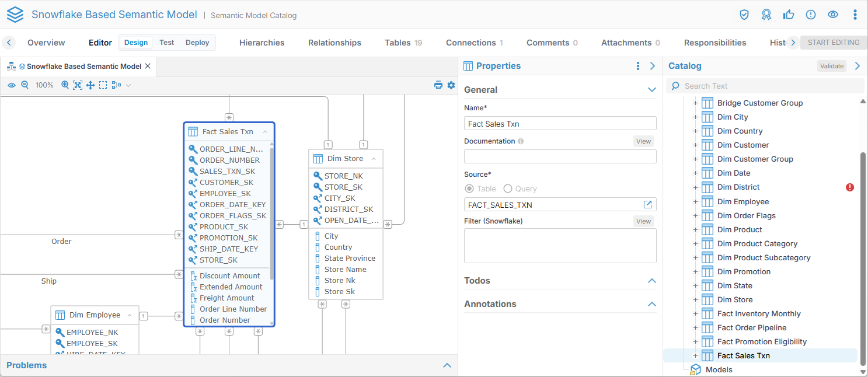Expand the Problems panel chevron
Image resolution: width=868 pixels, height=377 pixels.
(x=447, y=365)
